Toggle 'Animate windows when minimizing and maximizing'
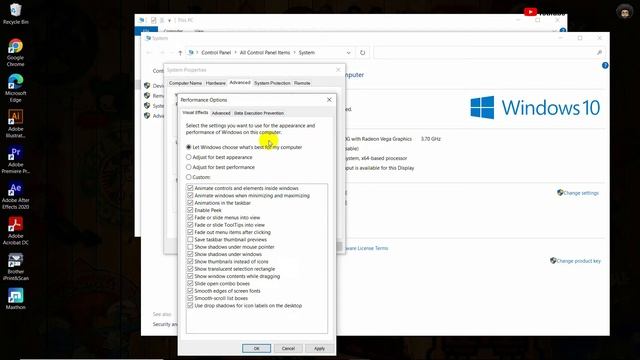Image resolution: width=640 pixels, height=360 pixels. (x=190, y=196)
